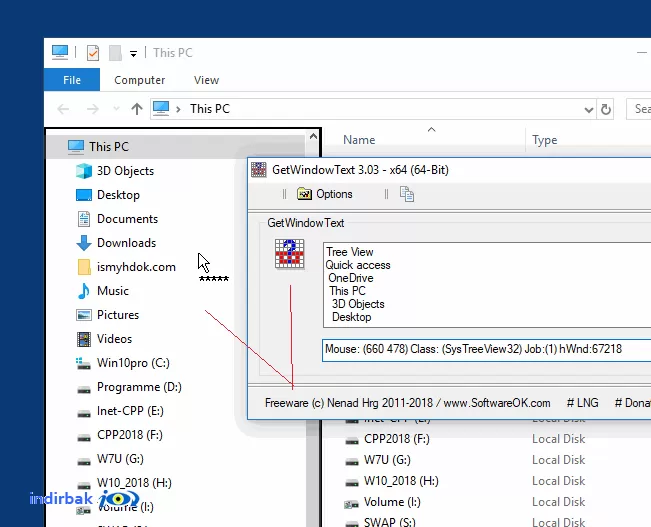Click the copy text icon in GetWindowText toolbar

pos(407,194)
